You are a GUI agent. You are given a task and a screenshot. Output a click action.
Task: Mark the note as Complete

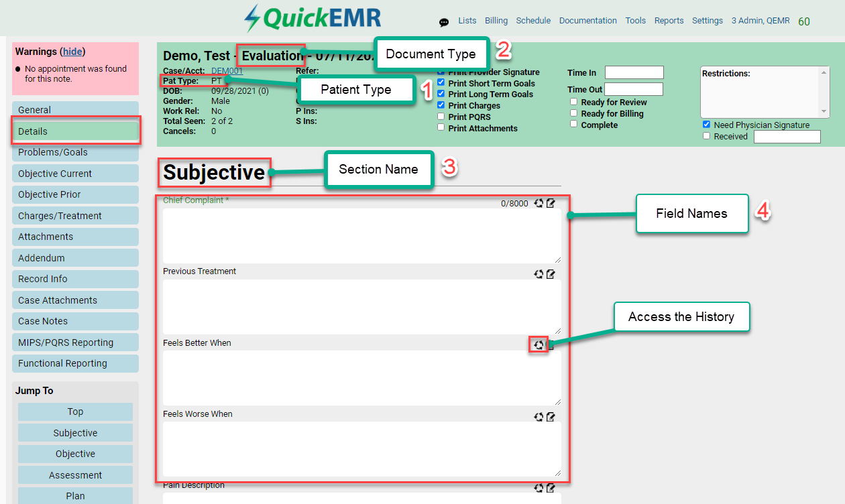tap(573, 124)
